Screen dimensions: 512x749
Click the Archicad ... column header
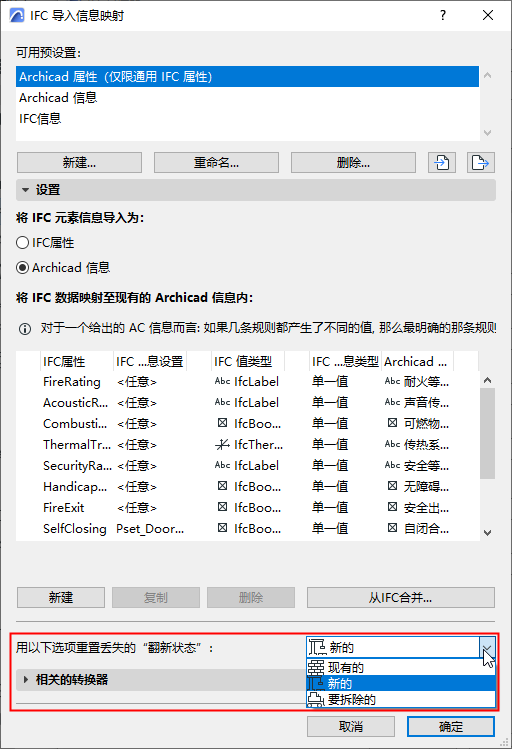[417, 362]
